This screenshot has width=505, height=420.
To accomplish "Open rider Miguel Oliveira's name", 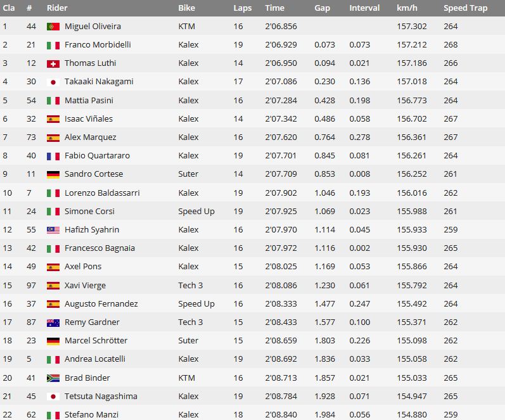I will coord(93,27).
